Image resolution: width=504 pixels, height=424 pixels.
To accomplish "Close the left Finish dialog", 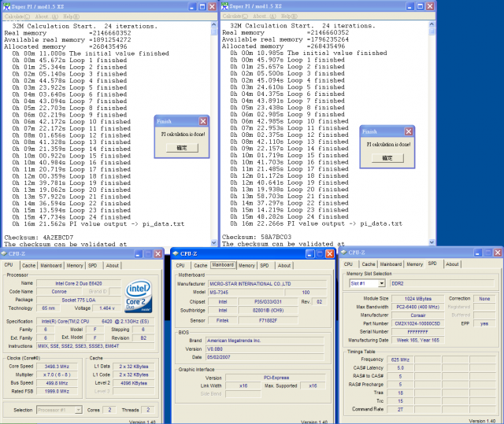I will pyautogui.click(x=203, y=121).
